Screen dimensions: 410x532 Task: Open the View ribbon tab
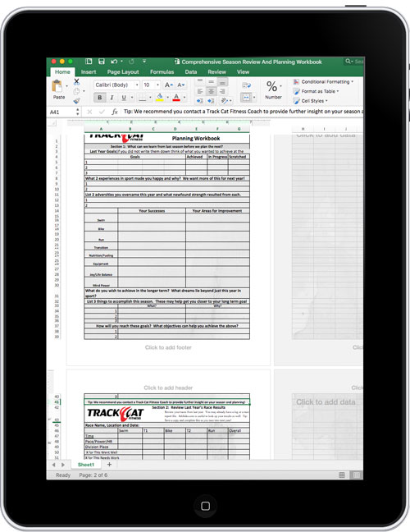tap(243, 72)
